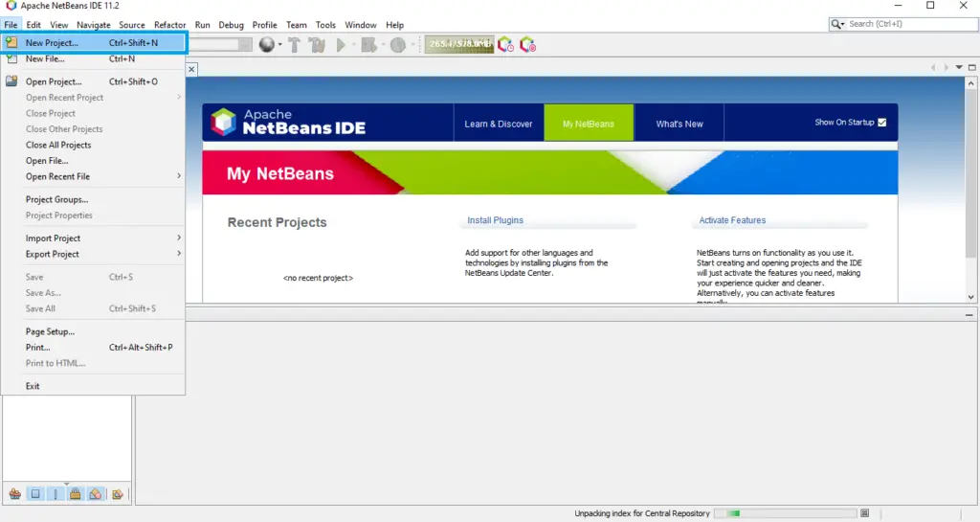Viewport: 980px width, 522px height.
Task: Click the globe browser icon in toolbar
Action: [266, 45]
